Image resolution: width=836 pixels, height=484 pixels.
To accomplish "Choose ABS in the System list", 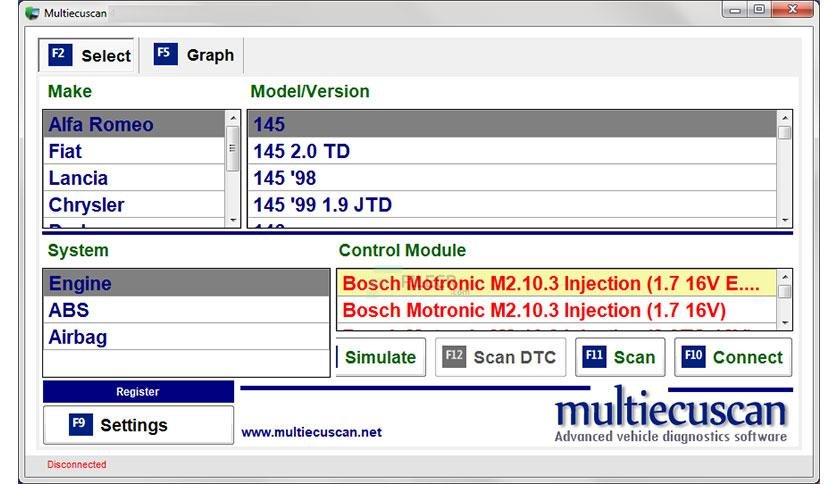I will tap(187, 310).
